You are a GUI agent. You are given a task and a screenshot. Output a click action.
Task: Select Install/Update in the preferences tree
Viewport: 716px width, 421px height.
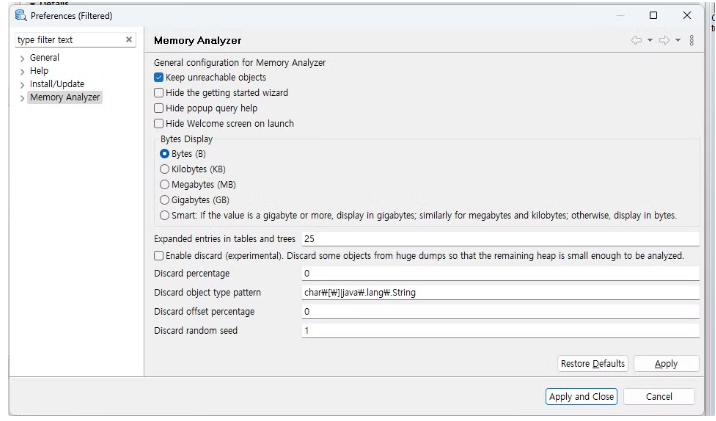[57, 84]
